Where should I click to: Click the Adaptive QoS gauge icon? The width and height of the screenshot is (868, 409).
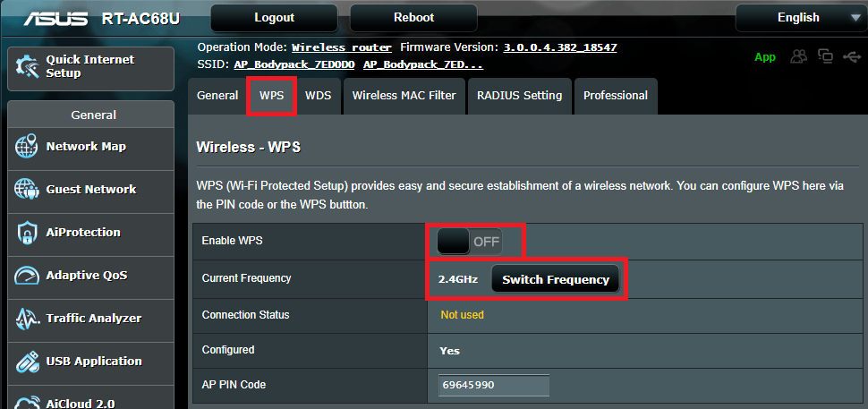click(27, 275)
